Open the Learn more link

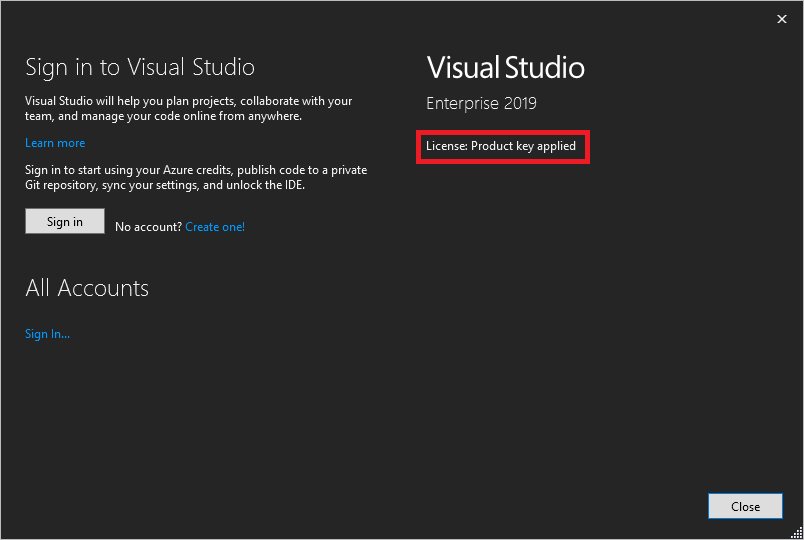tap(55, 143)
